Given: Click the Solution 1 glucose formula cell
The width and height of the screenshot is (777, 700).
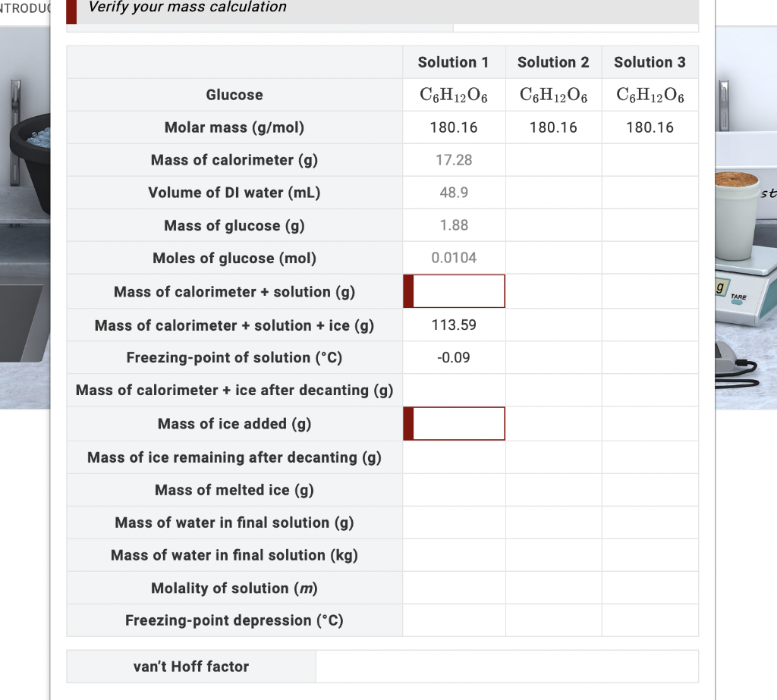Looking at the screenshot, I should [x=454, y=95].
